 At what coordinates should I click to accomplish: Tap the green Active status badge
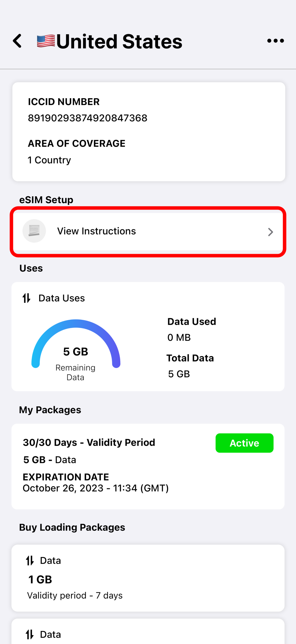tap(244, 443)
